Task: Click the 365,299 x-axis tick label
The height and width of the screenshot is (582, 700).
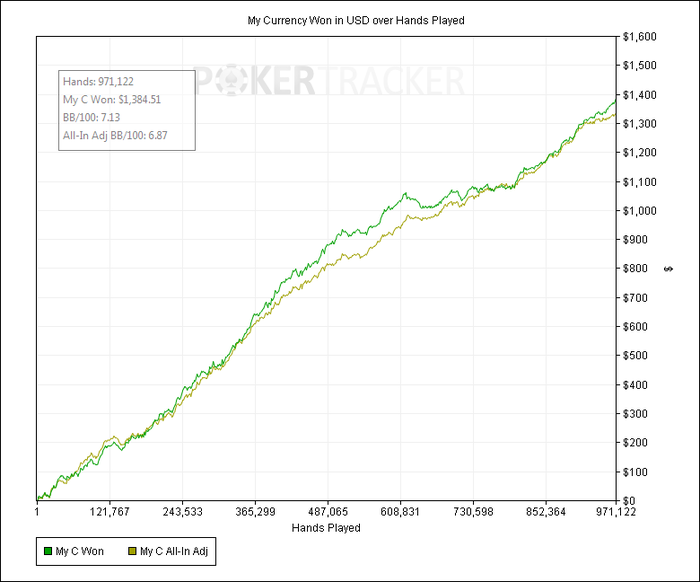Action: point(255,512)
